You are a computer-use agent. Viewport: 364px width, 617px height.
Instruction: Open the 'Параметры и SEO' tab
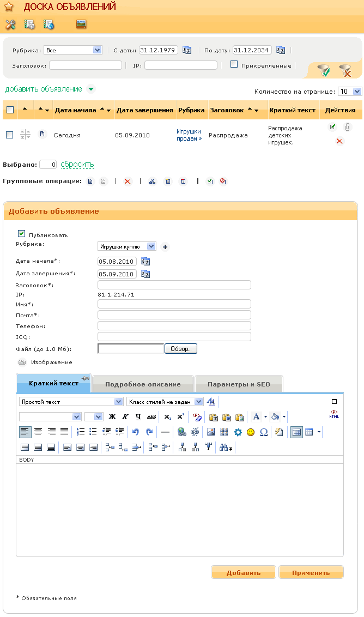pyautogui.click(x=239, y=384)
